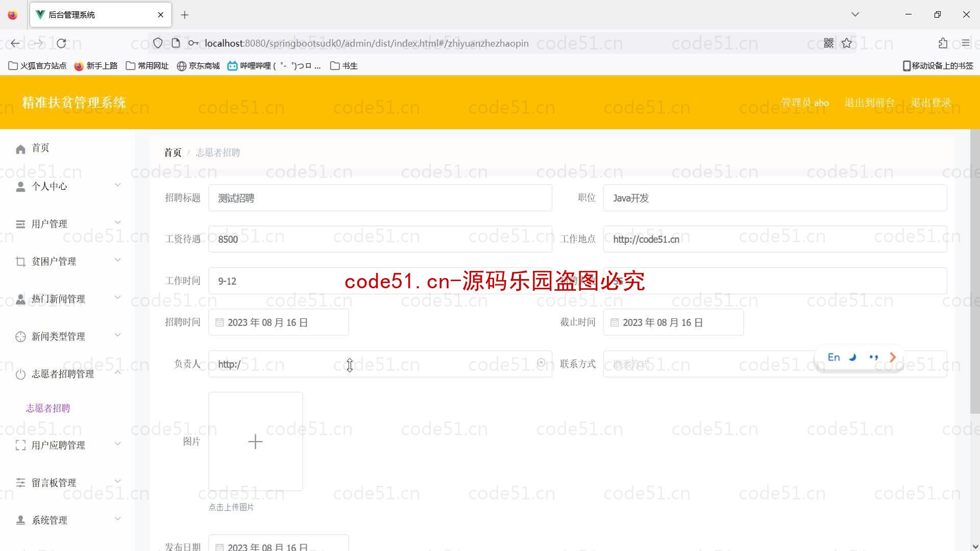Click the page vertical scrollbar
Screen dimensions: 980x551
coord(974,271)
